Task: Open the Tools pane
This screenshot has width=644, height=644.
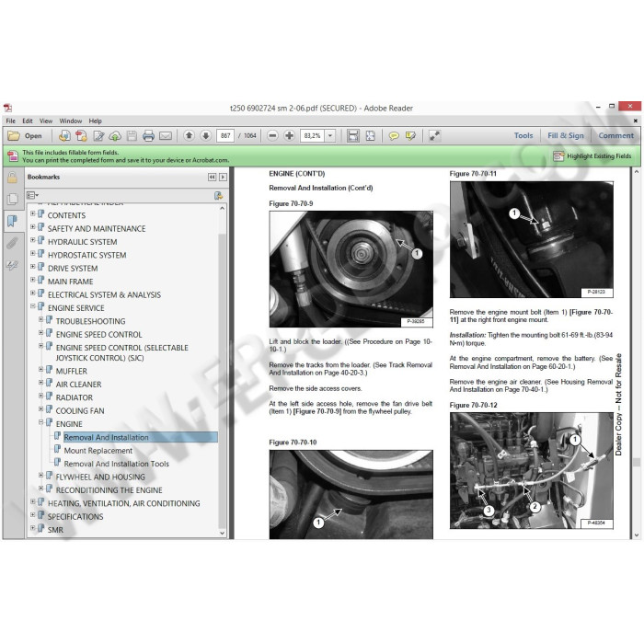Action: pos(523,135)
